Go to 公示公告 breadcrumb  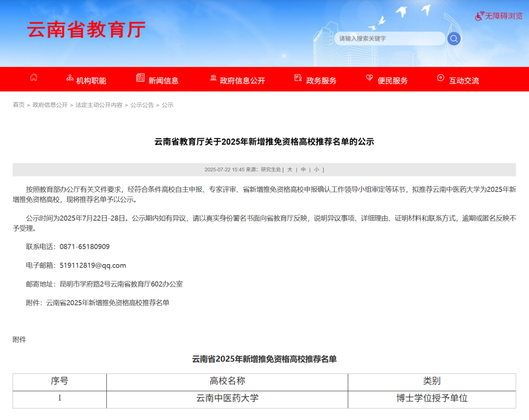142,105
